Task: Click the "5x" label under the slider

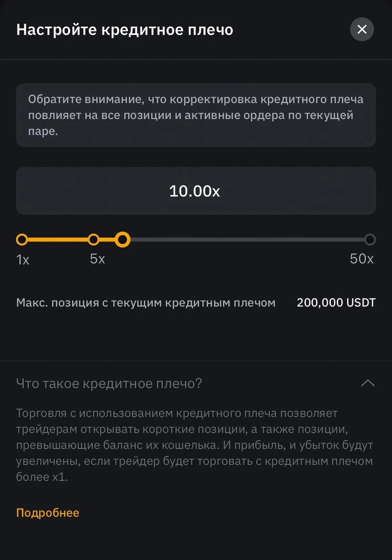Action: coord(98,259)
